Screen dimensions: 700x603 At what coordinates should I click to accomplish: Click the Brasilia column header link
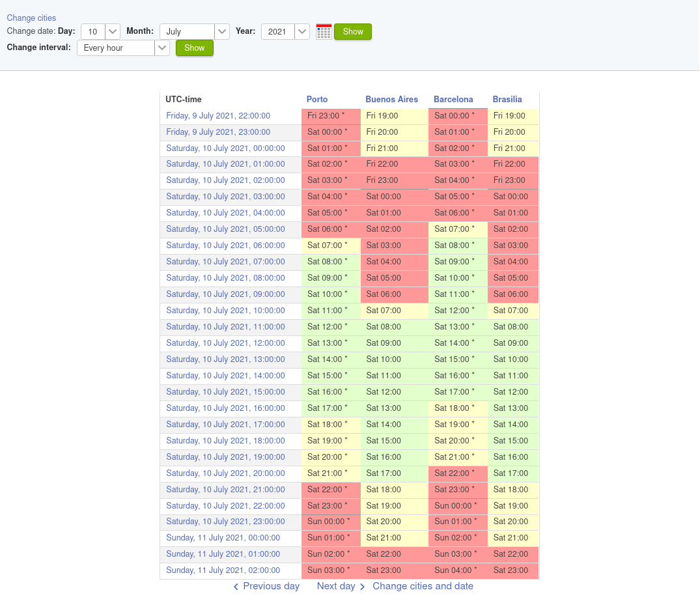click(507, 100)
